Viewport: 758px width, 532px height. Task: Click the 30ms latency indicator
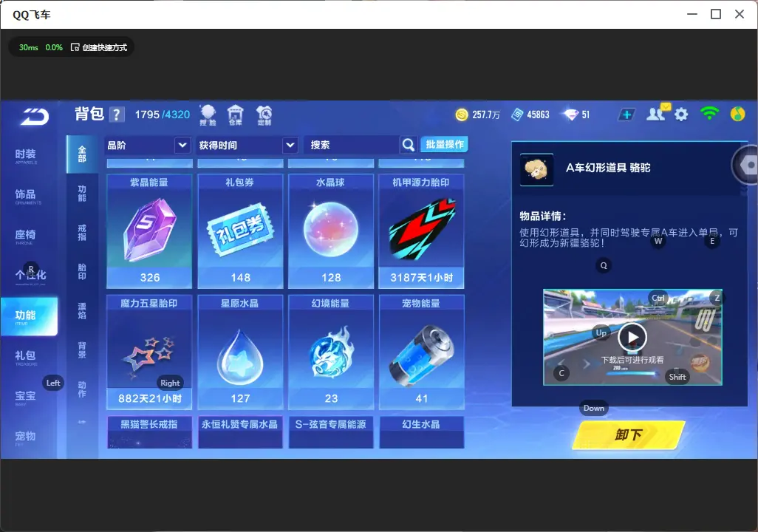pyautogui.click(x=29, y=47)
